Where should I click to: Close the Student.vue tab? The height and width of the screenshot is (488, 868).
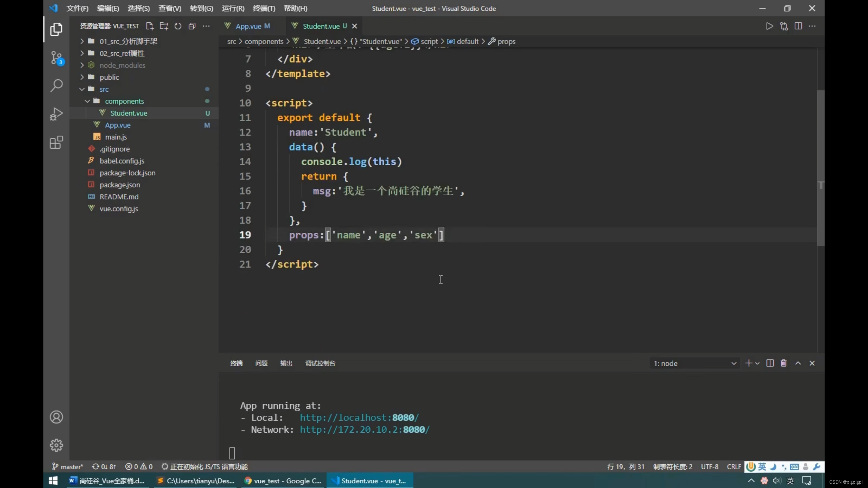(354, 26)
